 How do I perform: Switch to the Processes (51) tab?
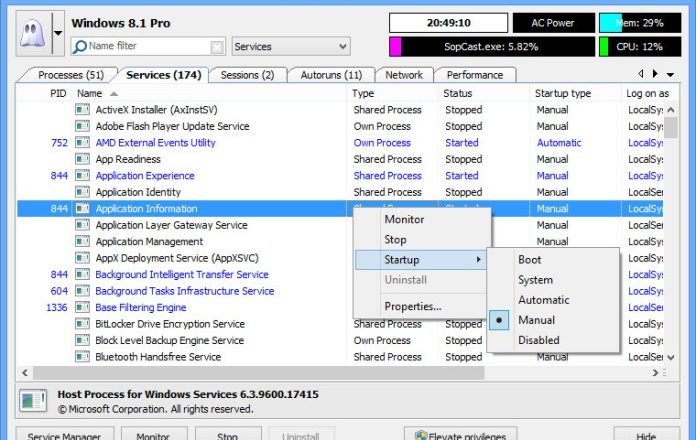point(71,75)
